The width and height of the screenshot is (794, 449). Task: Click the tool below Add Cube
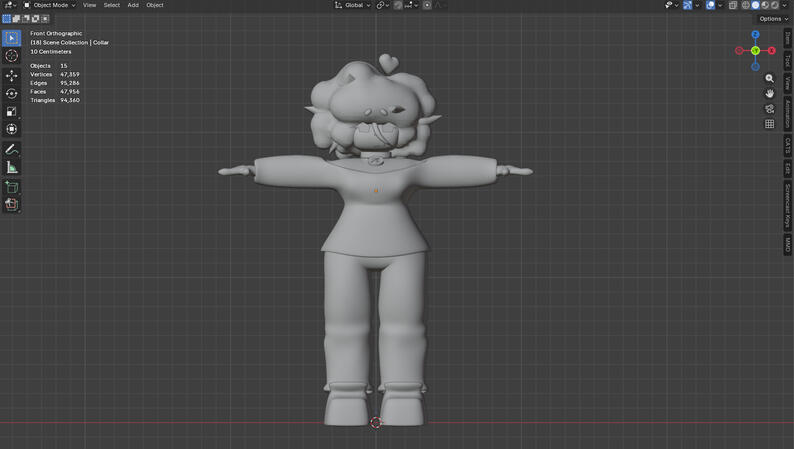click(12, 205)
